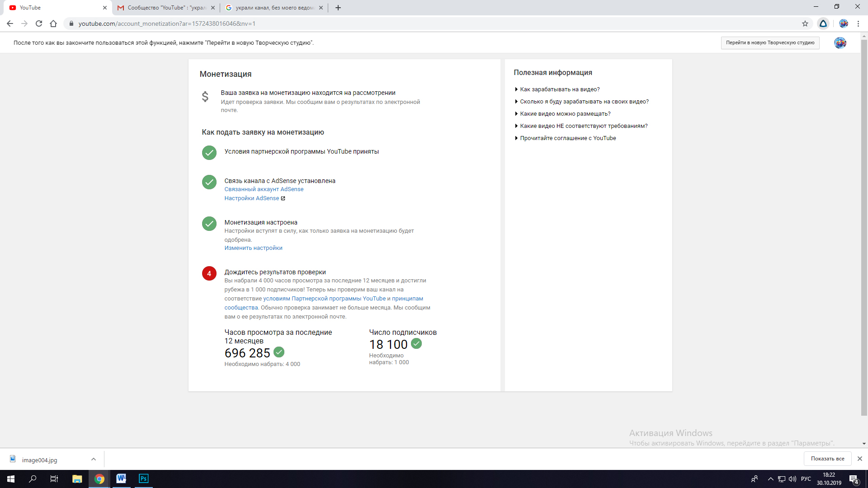The image size is (868, 488).
Task: Expand 'Какие видео можно размещать?' section
Action: [565, 114]
